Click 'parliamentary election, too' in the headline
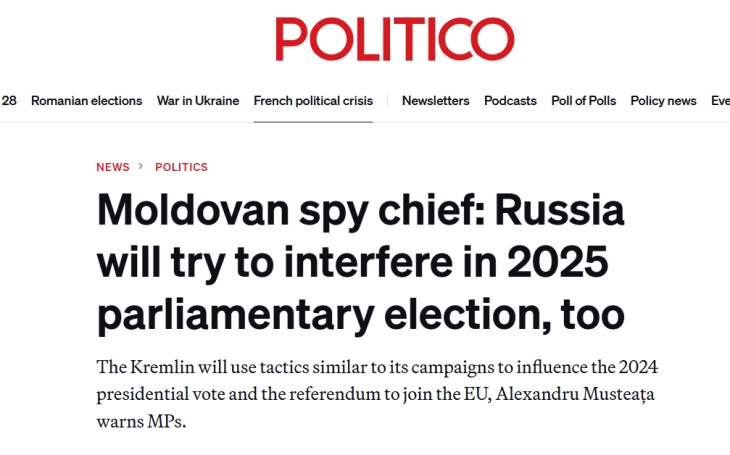Viewport: 730px width, 455px height. [x=360, y=314]
